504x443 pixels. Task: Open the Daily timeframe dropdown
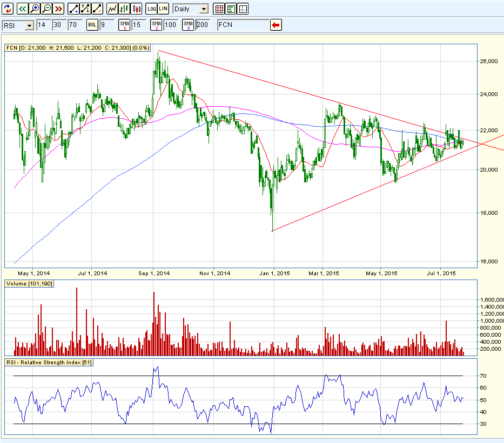click(203, 9)
